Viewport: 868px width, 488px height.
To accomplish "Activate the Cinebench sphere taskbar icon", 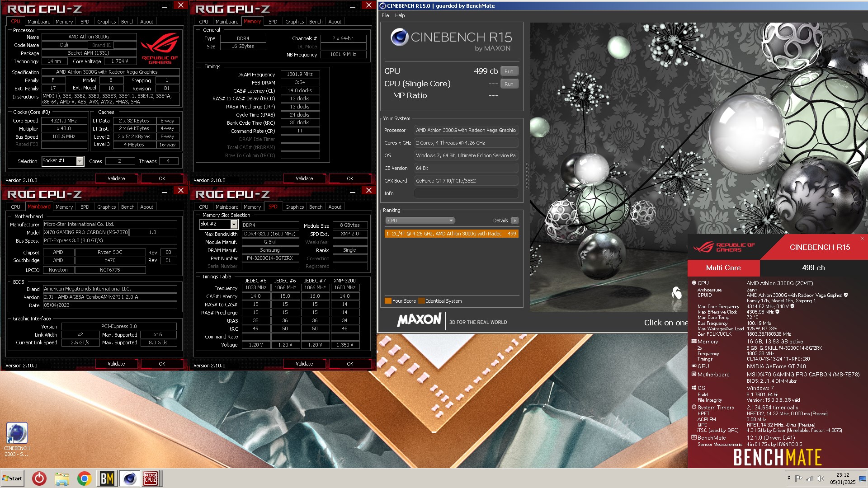I will [129, 478].
